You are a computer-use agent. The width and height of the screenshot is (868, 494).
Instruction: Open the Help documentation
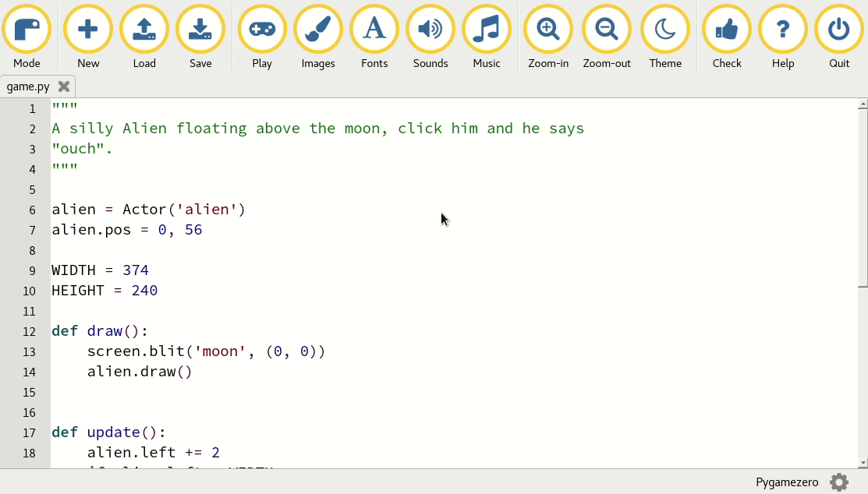pos(782,27)
